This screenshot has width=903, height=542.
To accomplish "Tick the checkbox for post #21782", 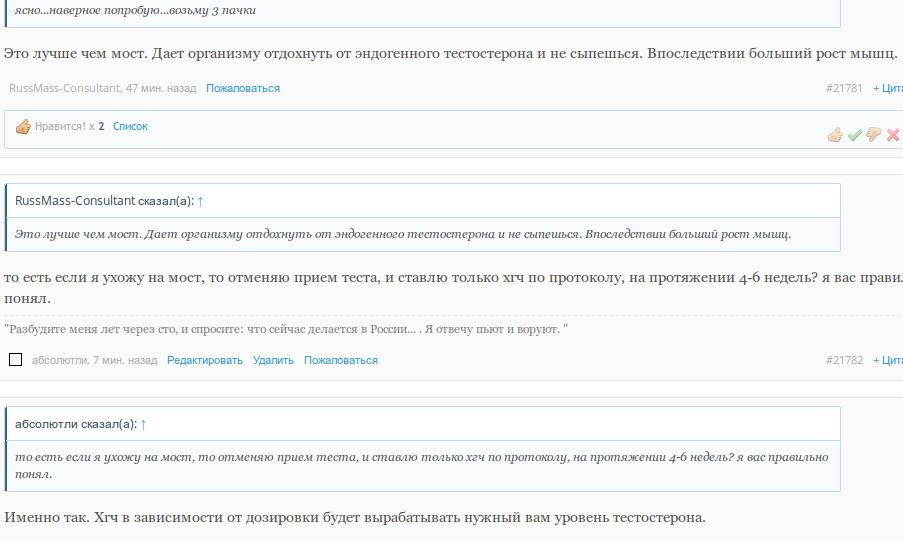I will (15, 360).
